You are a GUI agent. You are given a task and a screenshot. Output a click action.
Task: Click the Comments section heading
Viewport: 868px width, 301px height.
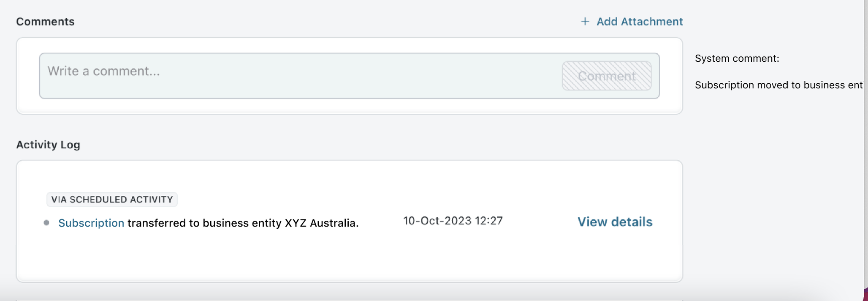tap(45, 22)
